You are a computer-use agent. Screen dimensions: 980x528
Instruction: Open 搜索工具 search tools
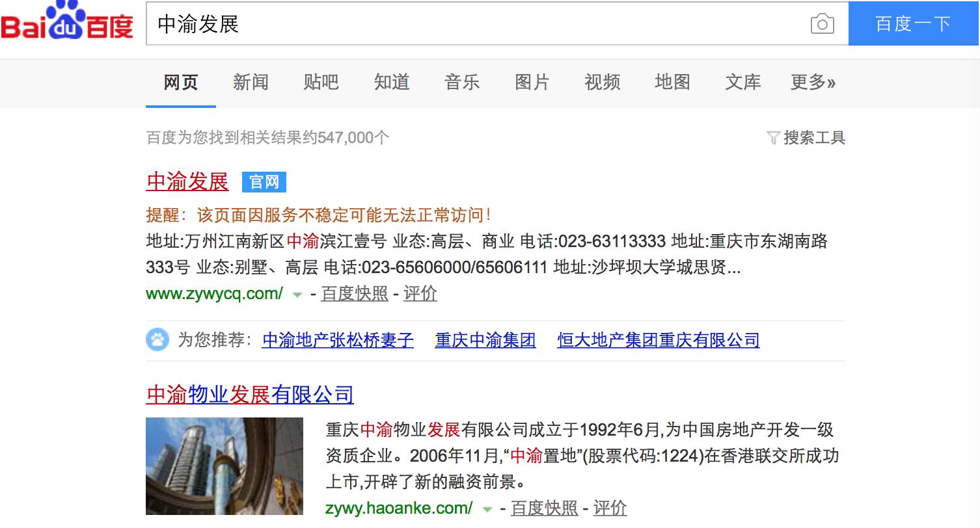tap(814, 138)
